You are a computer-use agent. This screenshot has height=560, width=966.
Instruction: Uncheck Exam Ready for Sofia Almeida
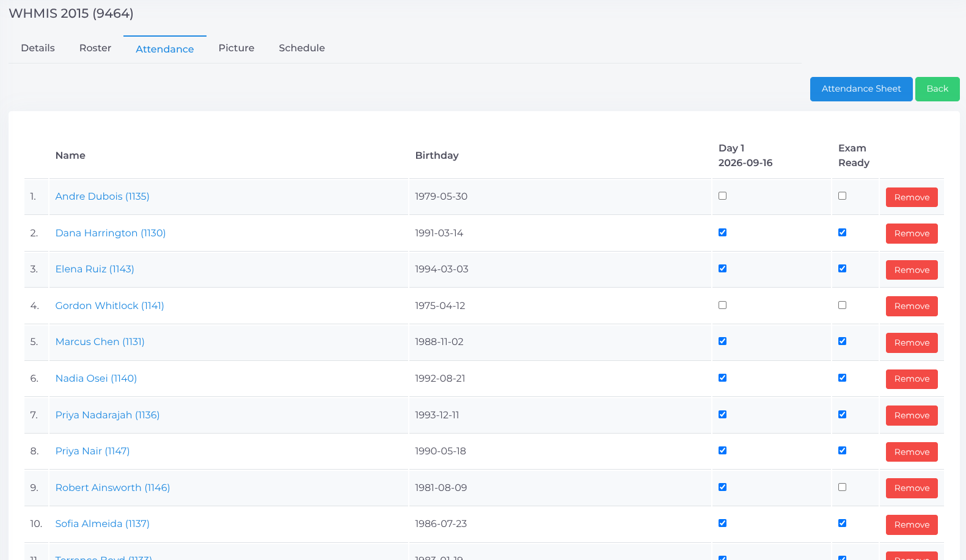pos(843,523)
